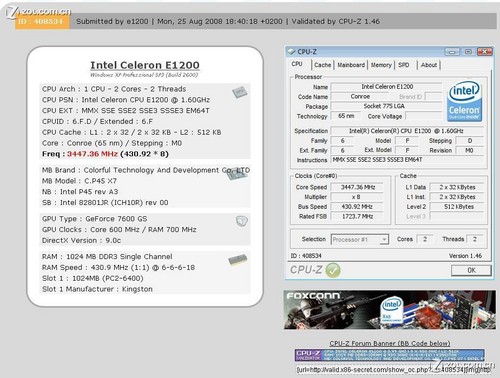Click the BB code URL text field

coord(393,370)
